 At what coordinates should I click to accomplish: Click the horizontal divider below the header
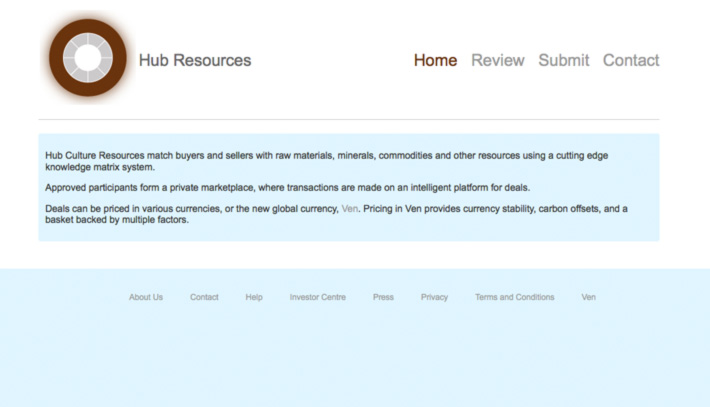pyautogui.click(x=348, y=120)
